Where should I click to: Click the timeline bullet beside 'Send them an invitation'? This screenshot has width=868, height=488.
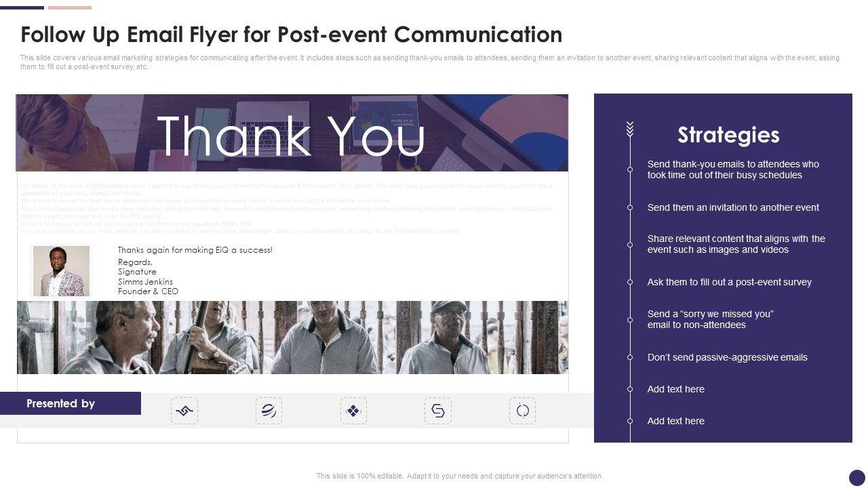point(630,207)
